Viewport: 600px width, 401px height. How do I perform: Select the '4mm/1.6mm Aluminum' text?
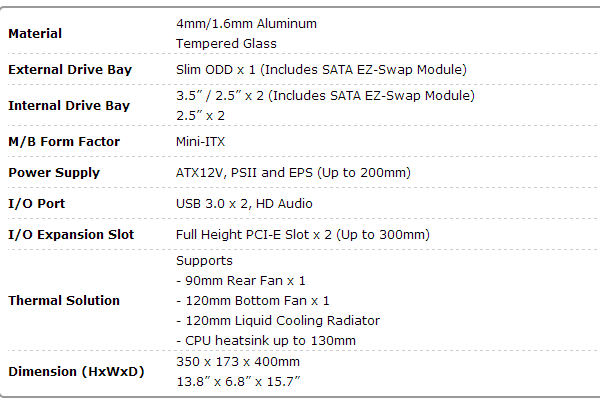[x=246, y=24]
